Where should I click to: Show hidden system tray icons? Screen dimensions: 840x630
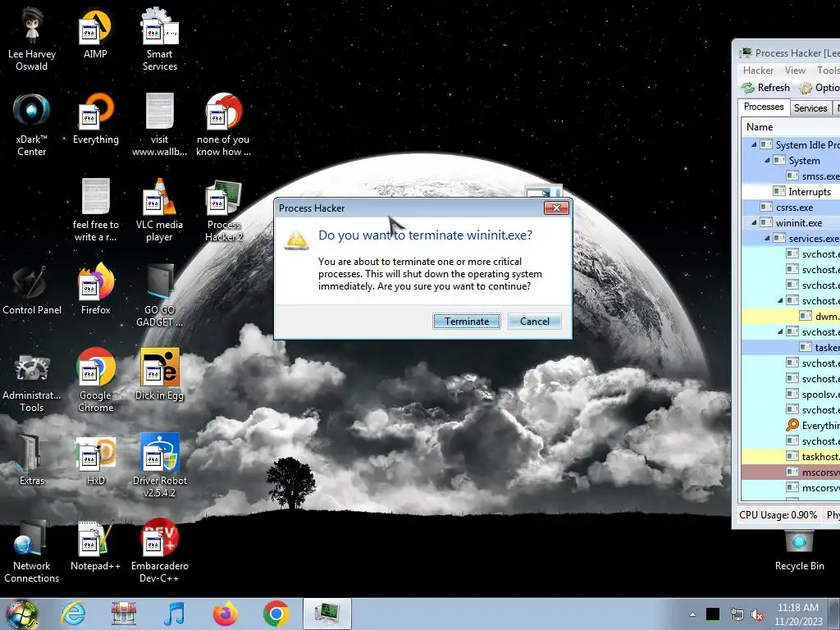pos(692,614)
